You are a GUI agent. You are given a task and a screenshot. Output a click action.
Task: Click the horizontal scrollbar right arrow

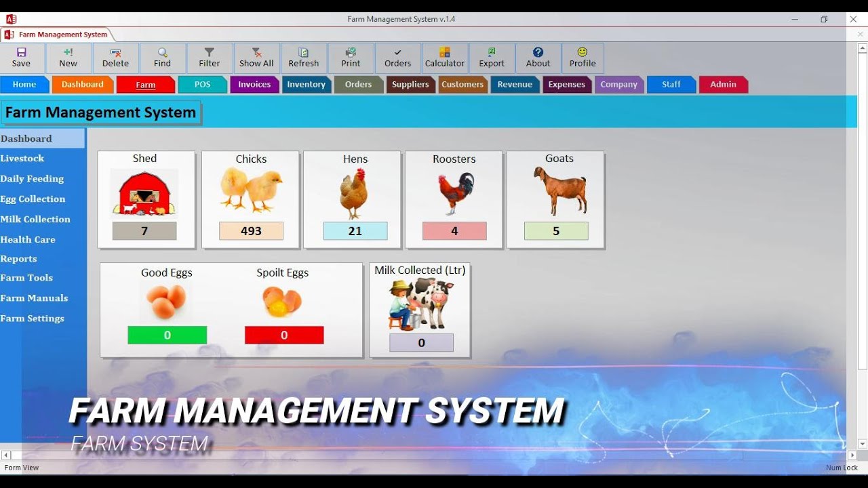[x=852, y=455]
